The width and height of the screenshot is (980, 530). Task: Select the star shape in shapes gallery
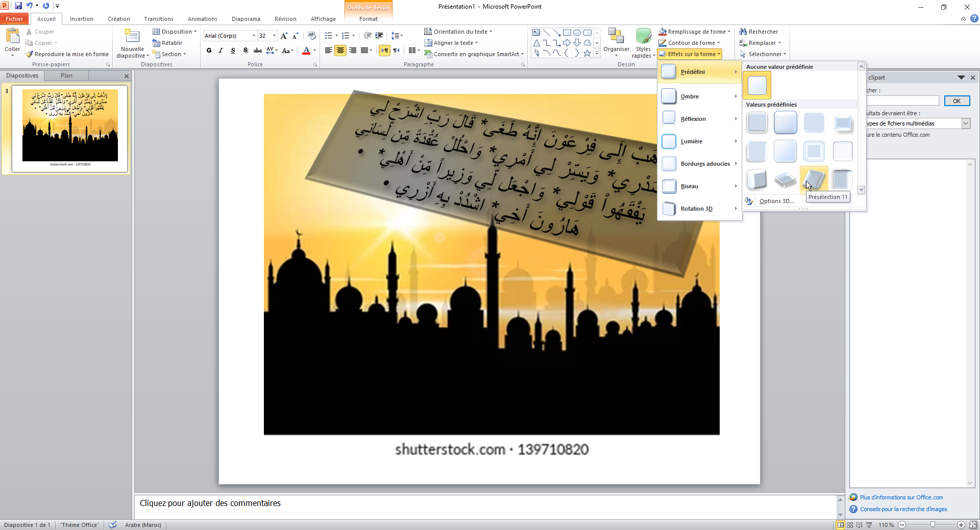(587, 53)
